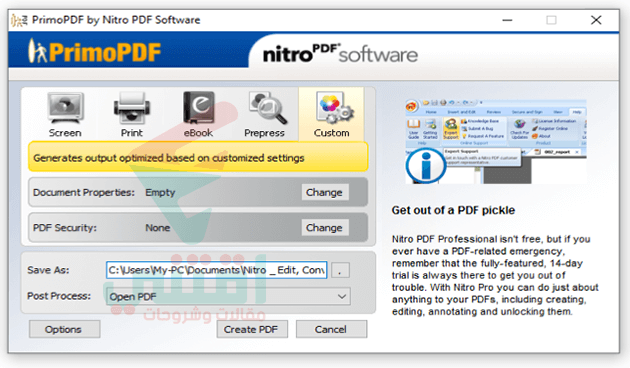Select the eBook profile icon
The height and width of the screenshot is (368, 630).
[x=198, y=108]
